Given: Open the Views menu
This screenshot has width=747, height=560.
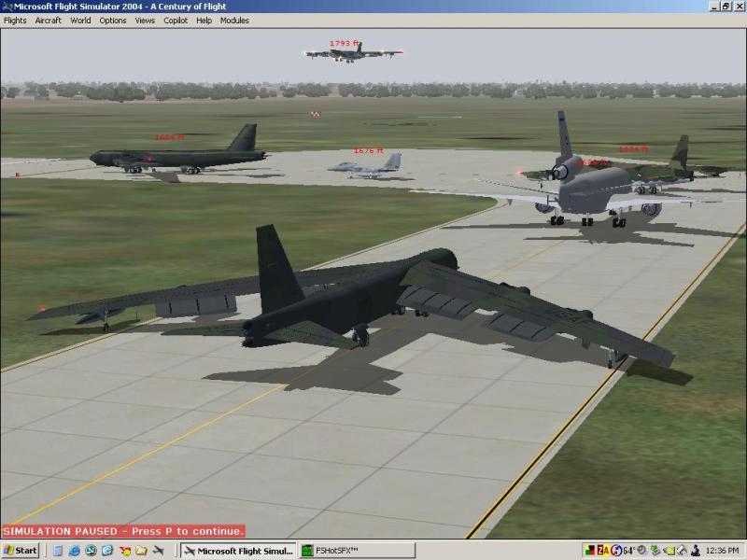Looking at the screenshot, I should (145, 21).
